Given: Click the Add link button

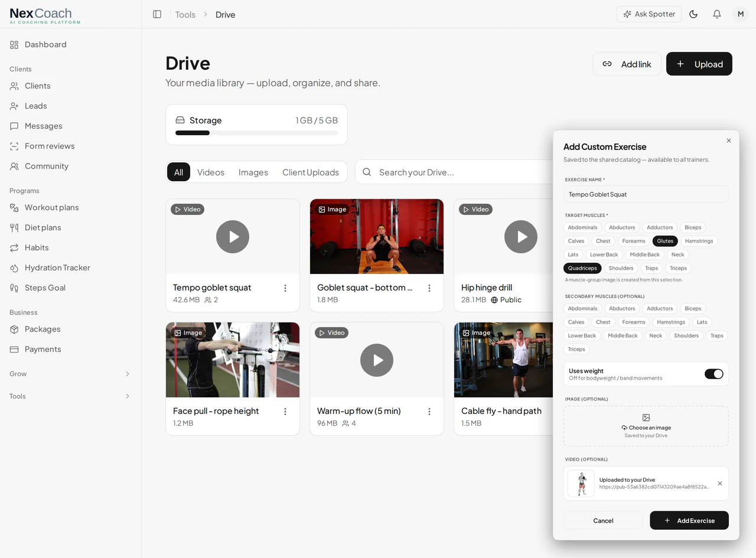Looking at the screenshot, I should click(x=627, y=64).
